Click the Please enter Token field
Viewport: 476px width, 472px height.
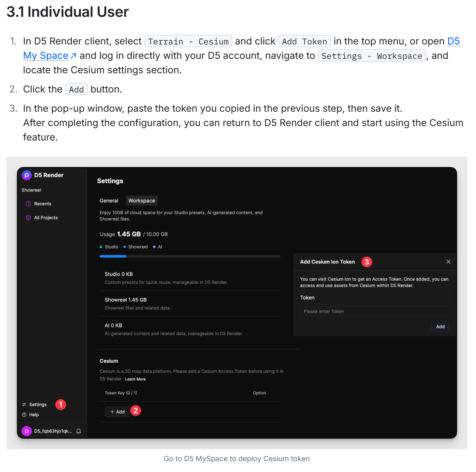pos(375,311)
